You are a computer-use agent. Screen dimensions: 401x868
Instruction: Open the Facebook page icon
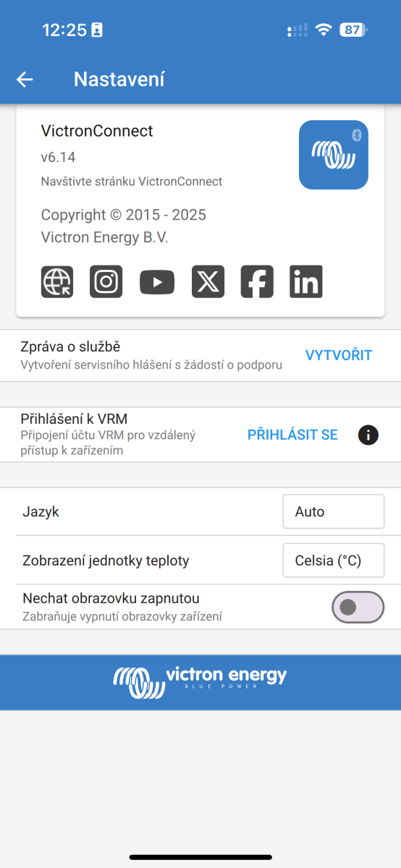257,281
